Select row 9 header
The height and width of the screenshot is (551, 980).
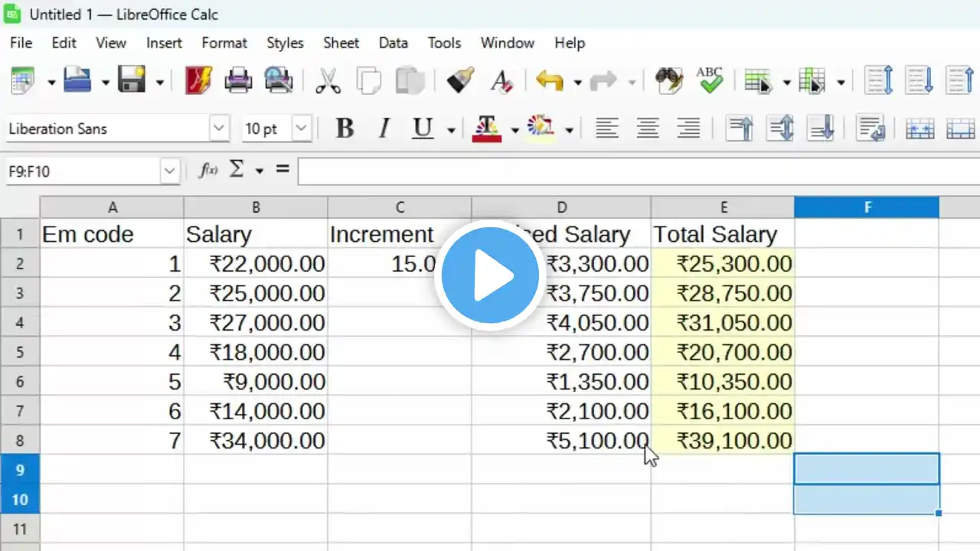tap(20, 469)
